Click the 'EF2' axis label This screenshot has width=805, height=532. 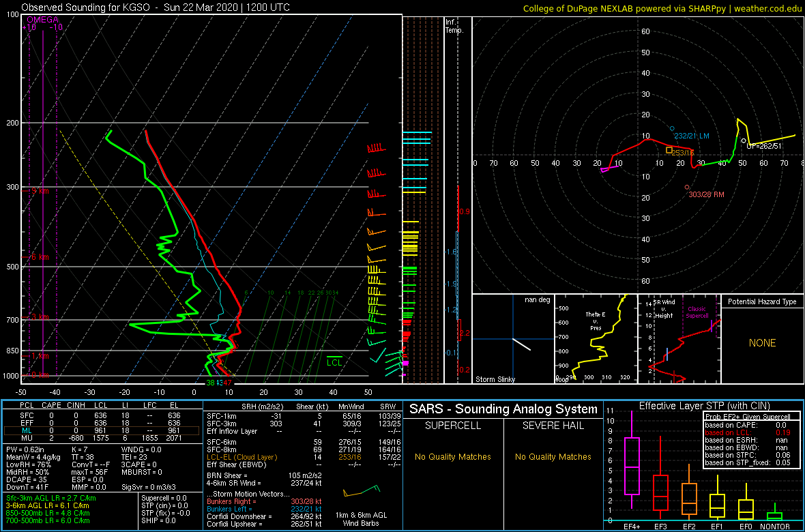[690, 527]
